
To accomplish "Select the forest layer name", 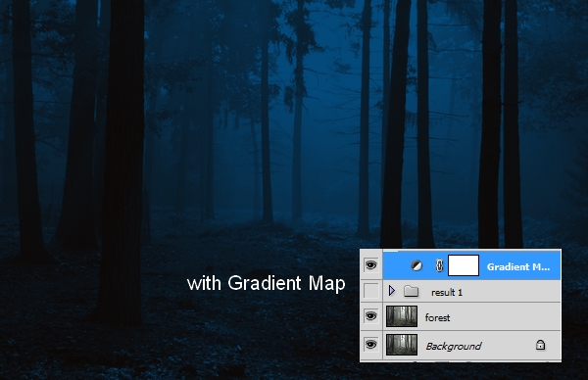I will pos(437,317).
